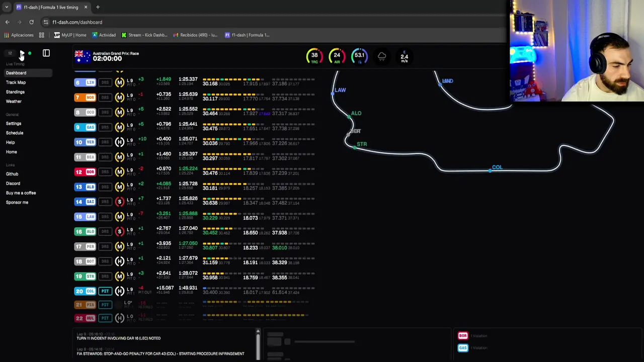The width and height of the screenshot is (644, 362).
Task: Click VER's last lap time 1:25.071
Action: [x=188, y=139]
